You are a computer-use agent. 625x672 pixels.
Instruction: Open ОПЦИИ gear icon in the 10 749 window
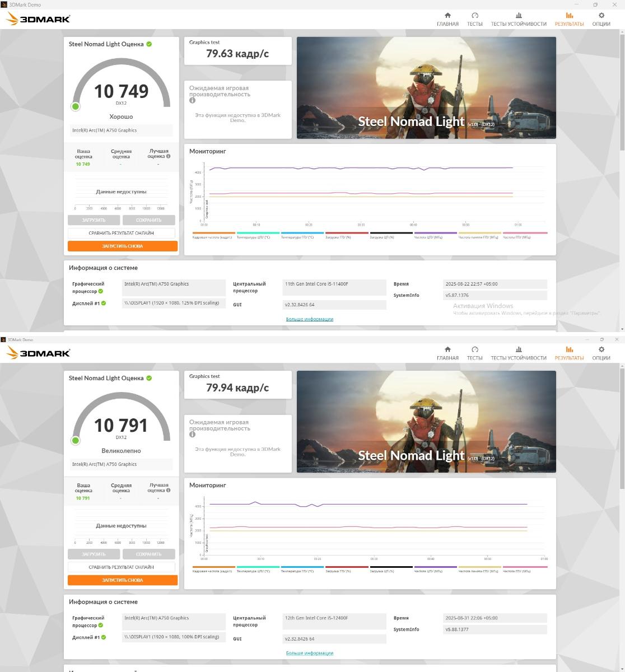point(601,16)
